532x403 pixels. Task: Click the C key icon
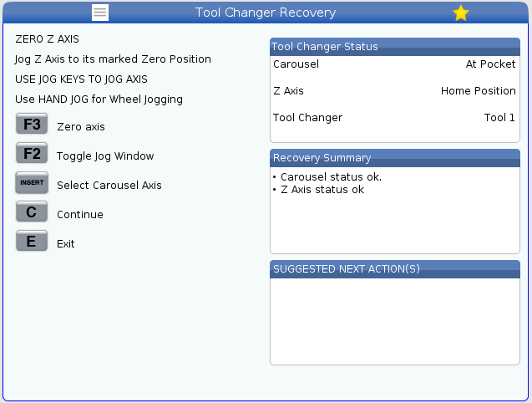coord(32,212)
